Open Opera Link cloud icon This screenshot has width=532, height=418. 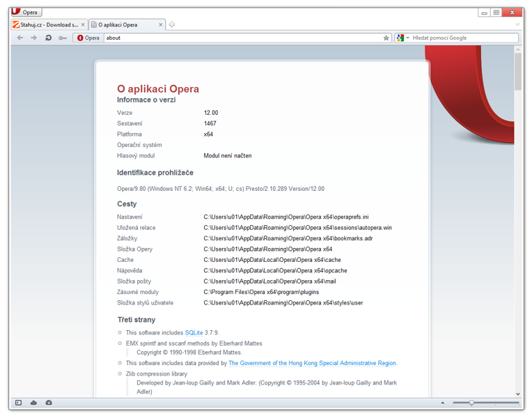[33, 403]
